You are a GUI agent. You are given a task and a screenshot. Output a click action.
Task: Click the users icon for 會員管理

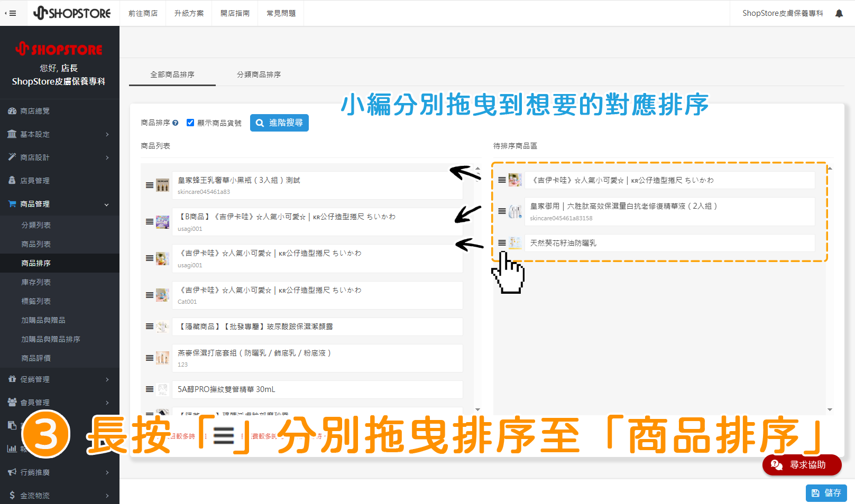tap(12, 402)
